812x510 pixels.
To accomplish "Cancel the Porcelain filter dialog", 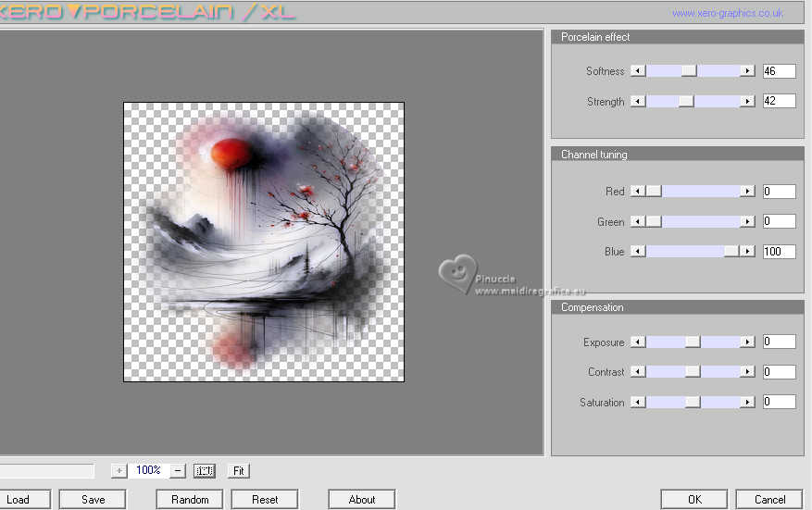I will 769,500.
